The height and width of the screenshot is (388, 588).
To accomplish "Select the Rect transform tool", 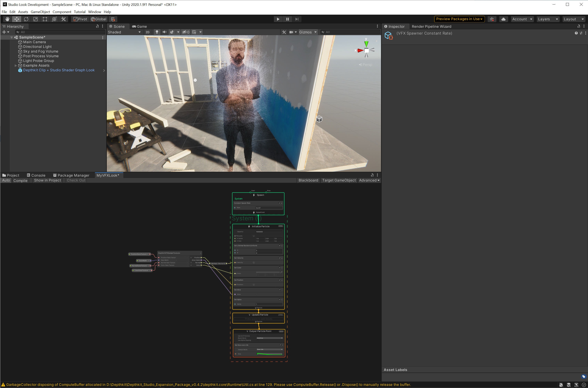I will pyautogui.click(x=45, y=19).
